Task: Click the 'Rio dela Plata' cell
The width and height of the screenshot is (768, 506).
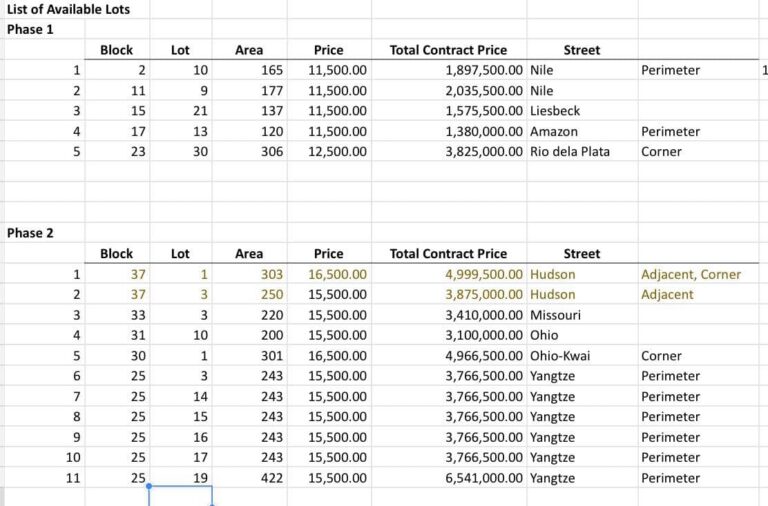Action: tap(570, 152)
